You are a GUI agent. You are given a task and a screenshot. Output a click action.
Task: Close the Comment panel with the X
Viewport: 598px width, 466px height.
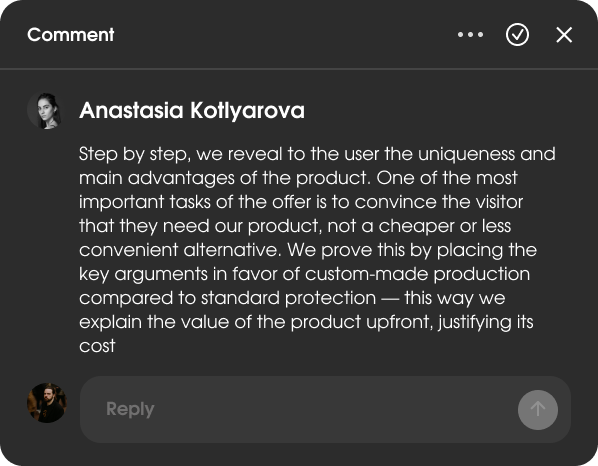click(564, 35)
